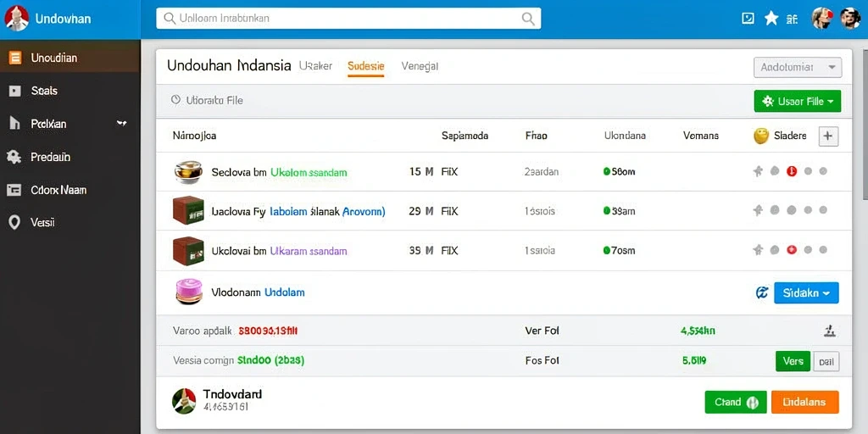Image resolution: width=868 pixels, height=434 pixels.
Task: Click the red alert icon in Seclovia row
Action: [x=792, y=171]
